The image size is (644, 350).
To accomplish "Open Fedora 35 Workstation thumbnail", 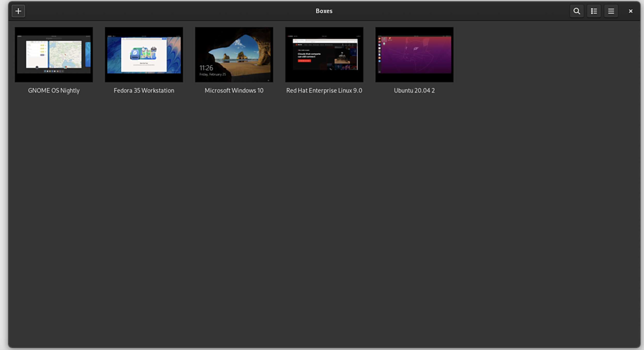I will (144, 55).
